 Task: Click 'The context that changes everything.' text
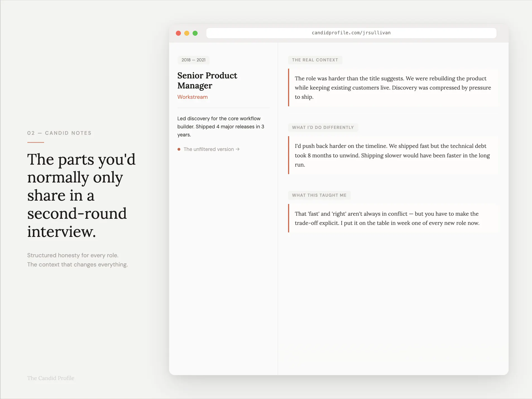[78, 265]
